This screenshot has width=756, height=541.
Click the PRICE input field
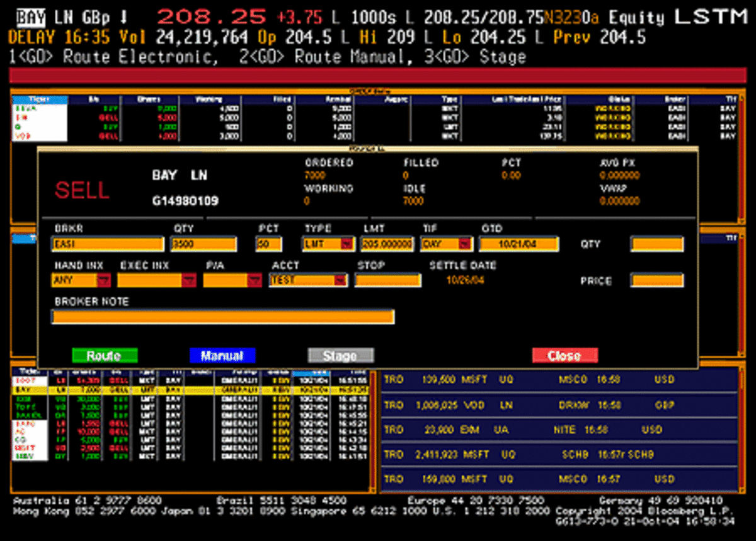(657, 281)
